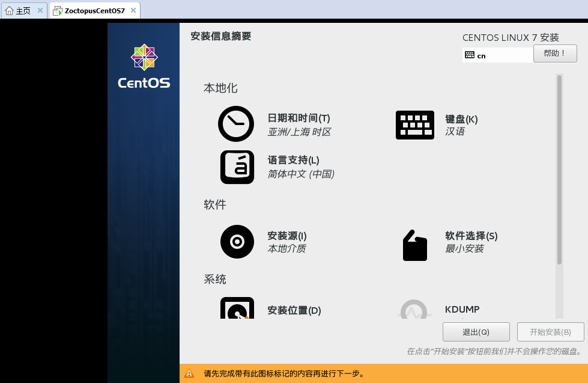Open 安装位置(D) settings label
This screenshot has width=588, height=383.
(x=294, y=310)
